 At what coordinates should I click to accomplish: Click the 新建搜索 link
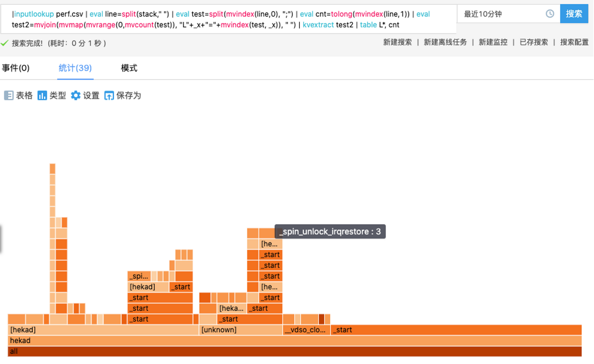tap(397, 42)
